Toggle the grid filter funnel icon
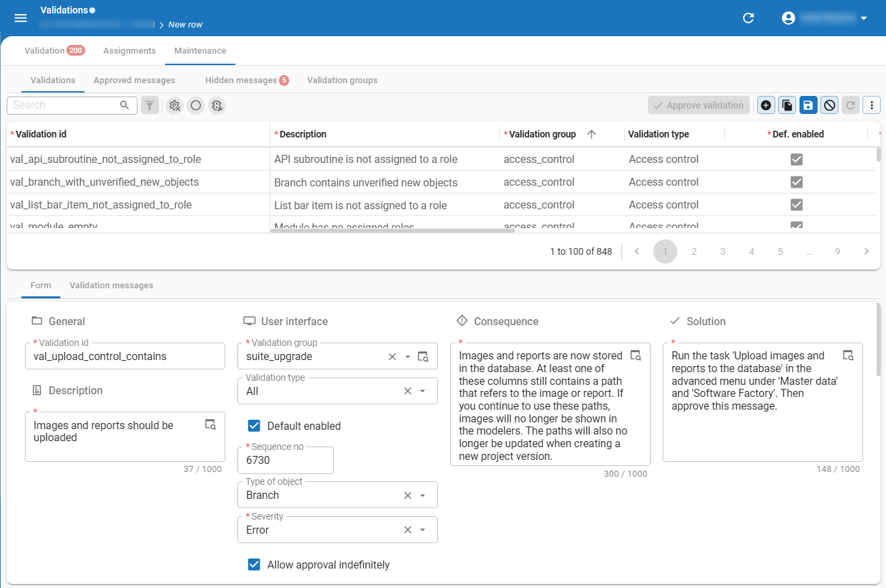The height and width of the screenshot is (588, 886). point(150,105)
